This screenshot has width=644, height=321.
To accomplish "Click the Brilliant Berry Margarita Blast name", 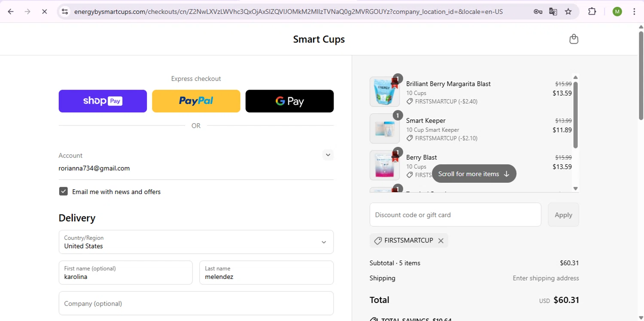I will click(448, 84).
